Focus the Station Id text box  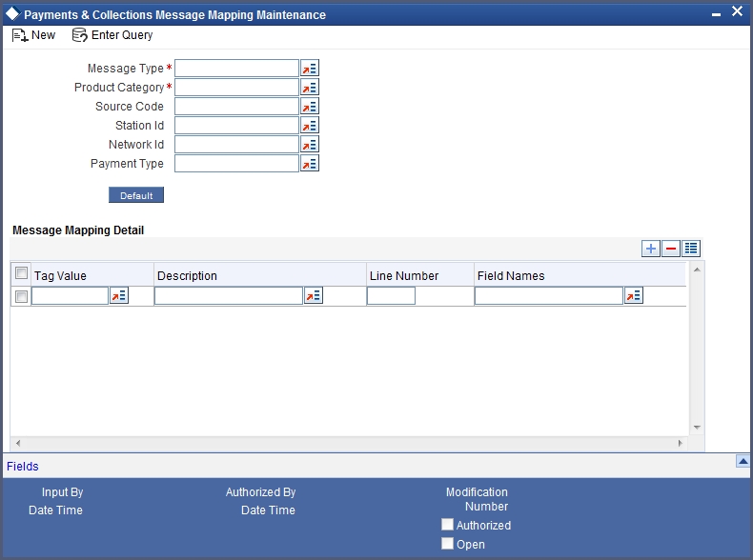(236, 126)
